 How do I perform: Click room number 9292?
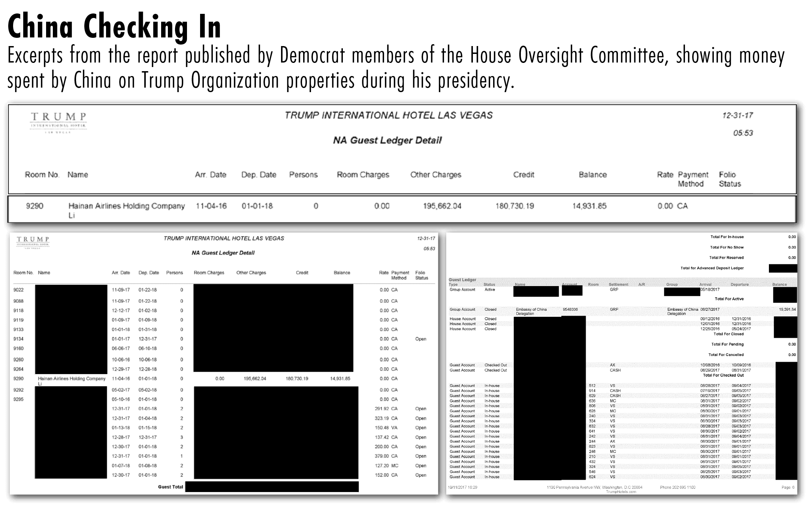[18, 390]
